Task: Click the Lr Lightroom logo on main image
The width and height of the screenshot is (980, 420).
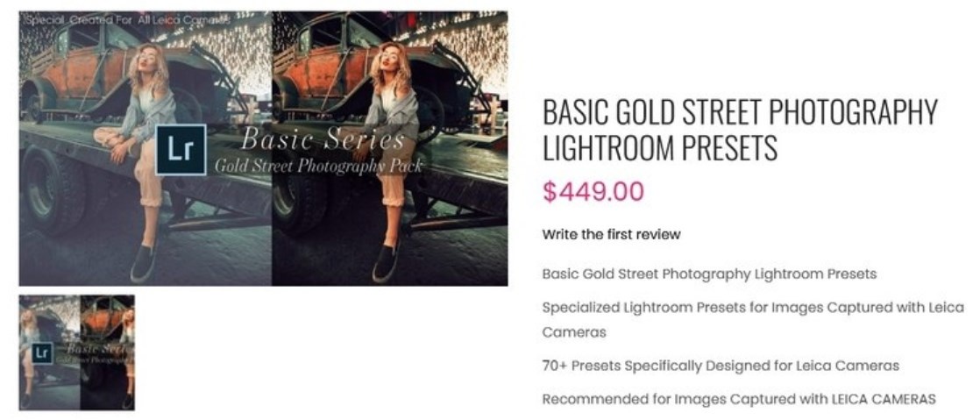Action: [181, 150]
